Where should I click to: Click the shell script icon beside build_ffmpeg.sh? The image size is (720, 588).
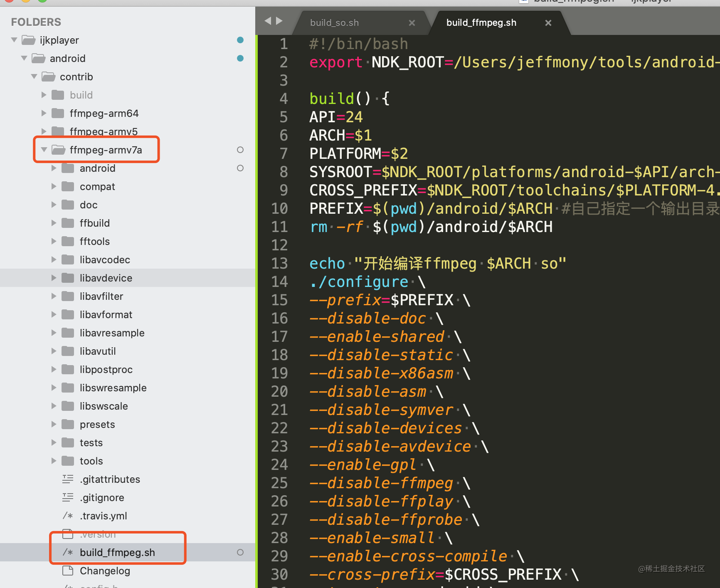click(67, 552)
